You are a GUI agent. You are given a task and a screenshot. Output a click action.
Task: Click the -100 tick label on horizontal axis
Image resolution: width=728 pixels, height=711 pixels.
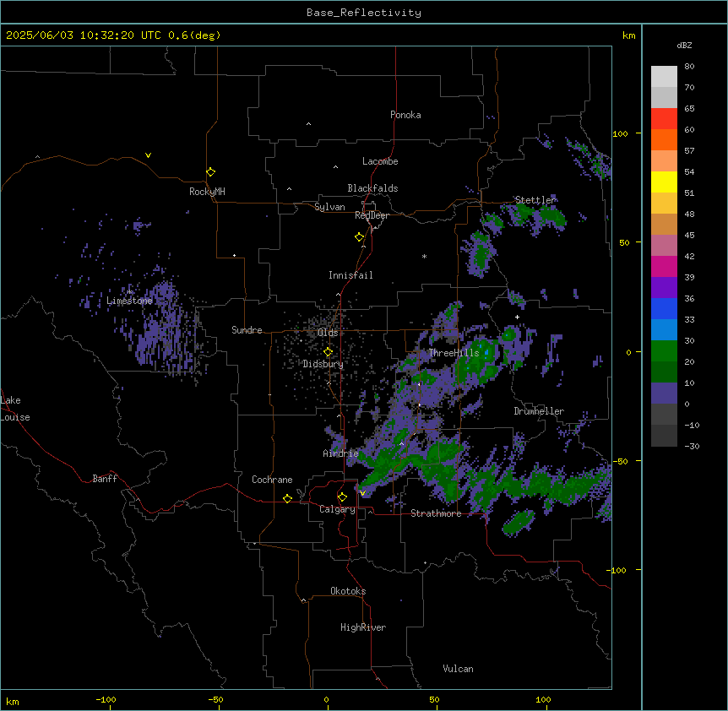[x=106, y=699]
